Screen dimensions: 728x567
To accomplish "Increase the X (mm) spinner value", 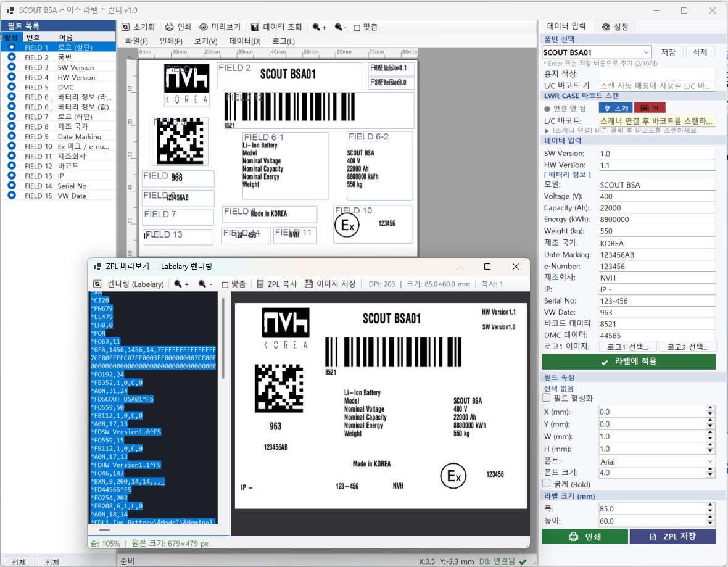I will pyautogui.click(x=710, y=408).
